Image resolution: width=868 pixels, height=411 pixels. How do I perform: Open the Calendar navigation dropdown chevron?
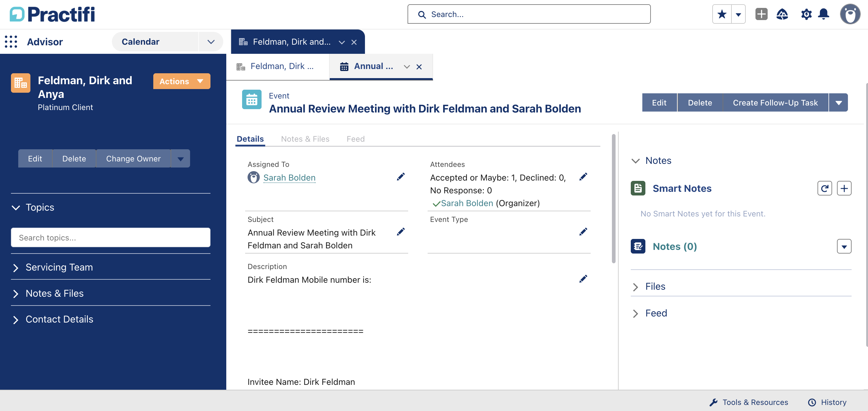pyautogui.click(x=211, y=42)
